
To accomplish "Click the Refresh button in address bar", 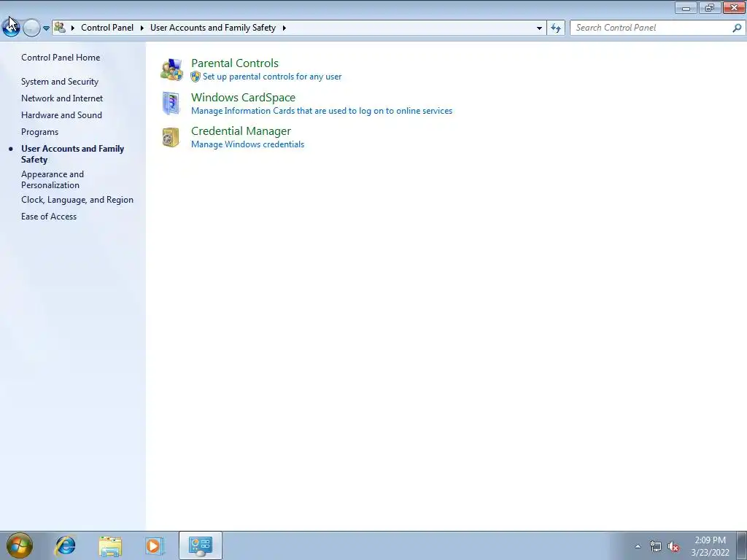I will click(556, 28).
